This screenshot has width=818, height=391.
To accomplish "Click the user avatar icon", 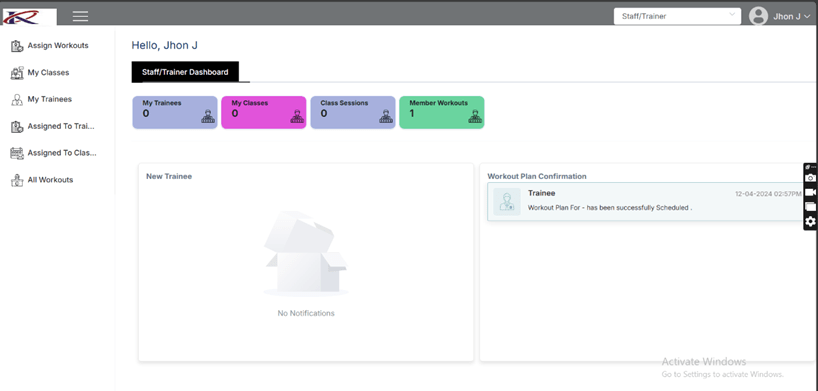I will point(759,16).
